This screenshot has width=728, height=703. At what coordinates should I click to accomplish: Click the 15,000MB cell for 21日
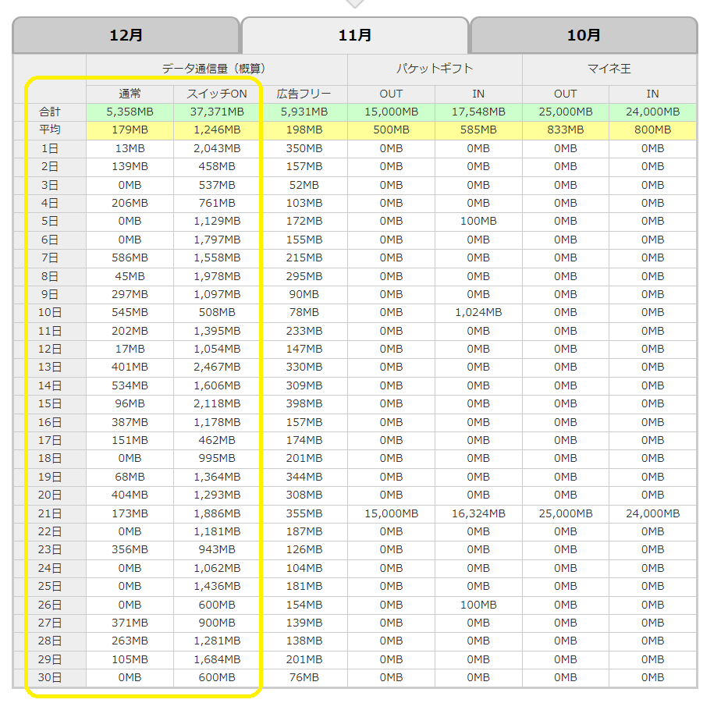[392, 514]
